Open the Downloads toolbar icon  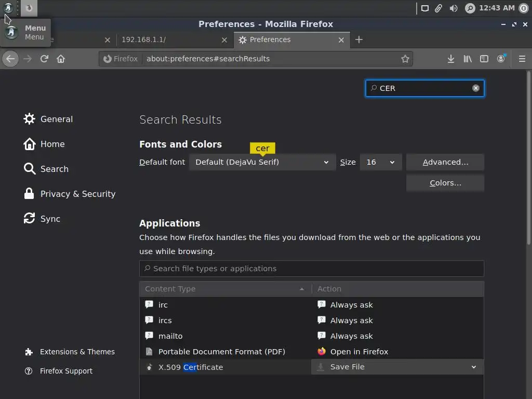click(x=451, y=59)
